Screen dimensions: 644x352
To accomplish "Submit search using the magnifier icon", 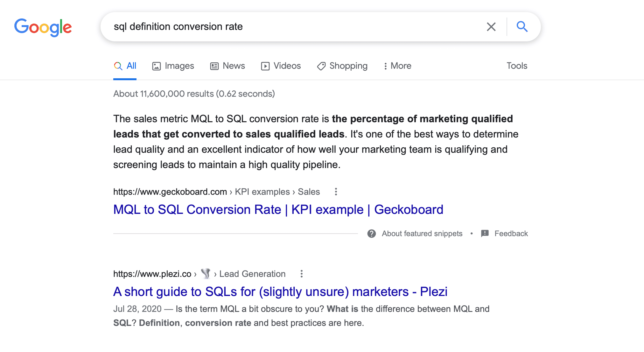I will point(522,27).
